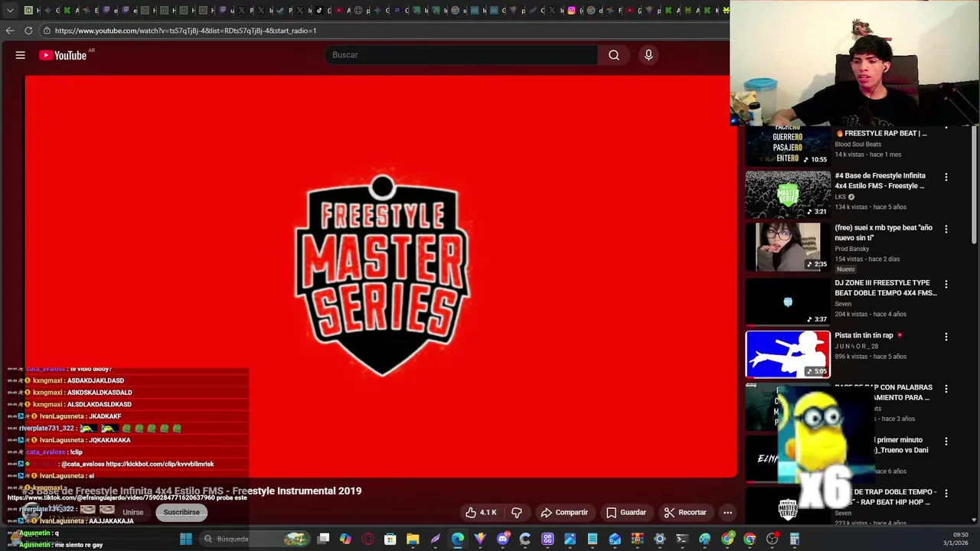Open FREESTYLE RAP BEAT video title
This screenshot has width=980, height=551.
pos(881,133)
